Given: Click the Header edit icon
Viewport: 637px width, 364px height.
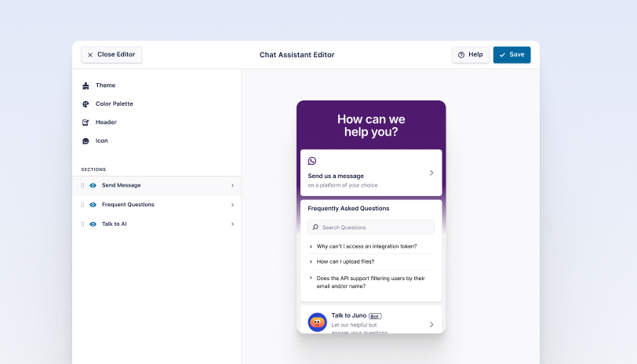Looking at the screenshot, I should point(86,122).
